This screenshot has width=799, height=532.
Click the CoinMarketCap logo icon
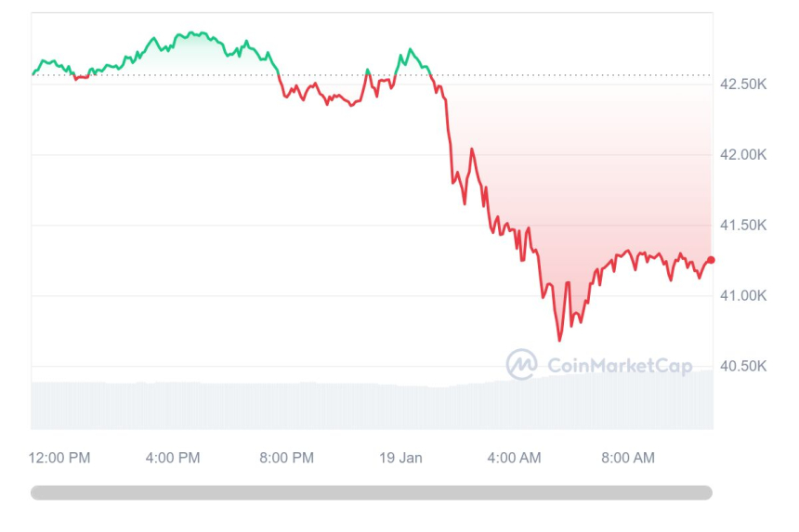point(521,365)
